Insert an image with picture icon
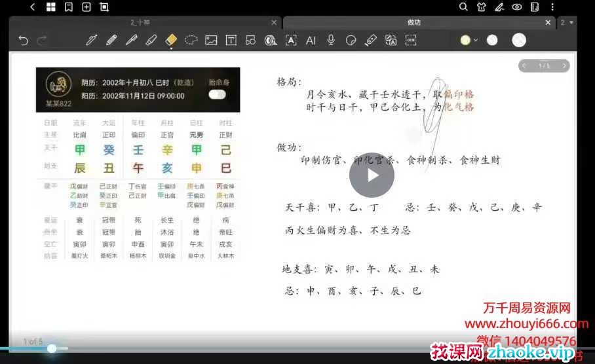Image resolution: width=595 pixels, height=364 pixels. click(x=211, y=41)
